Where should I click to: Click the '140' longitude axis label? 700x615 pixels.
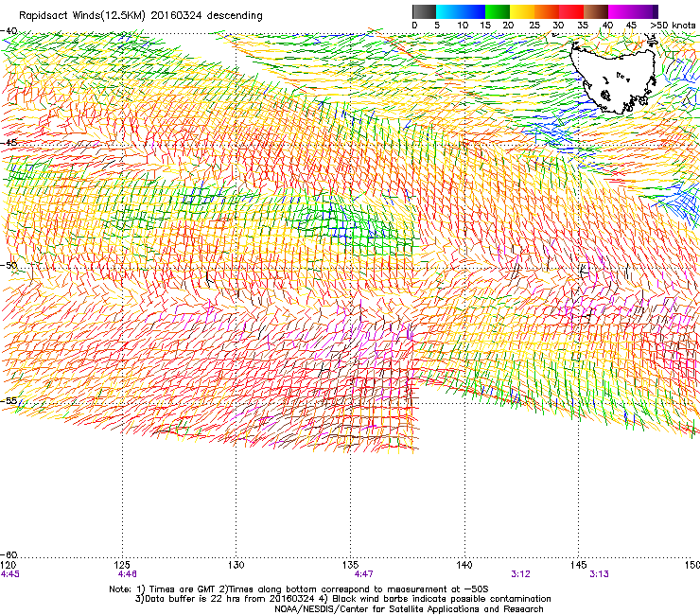[x=464, y=565]
